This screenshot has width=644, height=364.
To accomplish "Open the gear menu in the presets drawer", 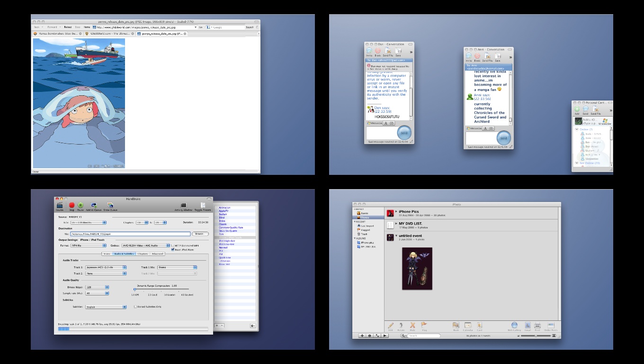I will click(253, 326).
